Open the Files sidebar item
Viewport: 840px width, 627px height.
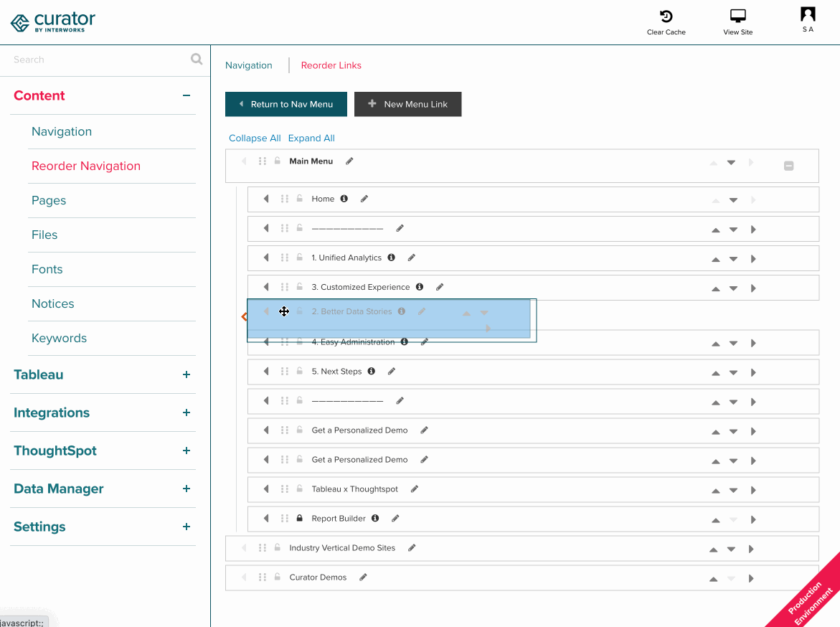click(44, 235)
